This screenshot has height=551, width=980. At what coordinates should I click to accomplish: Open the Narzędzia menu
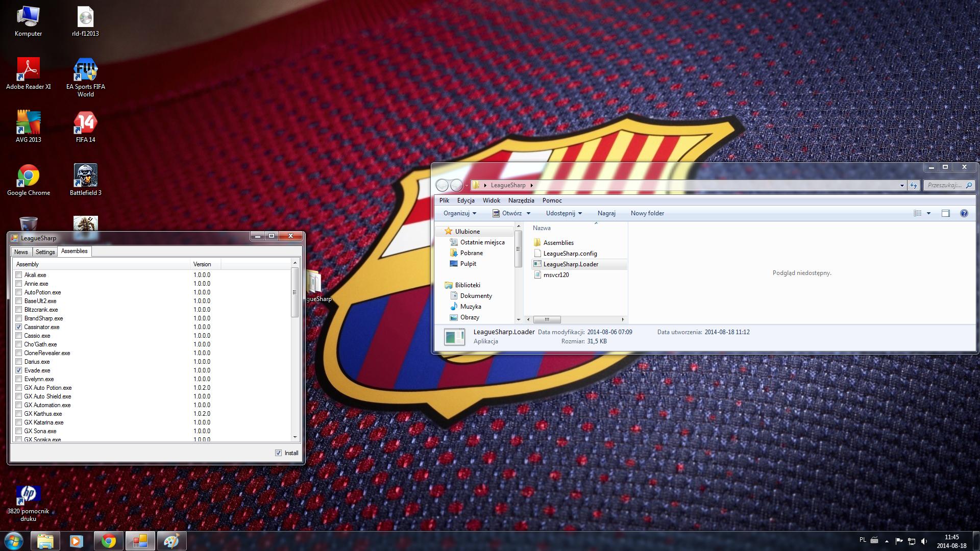coord(521,201)
